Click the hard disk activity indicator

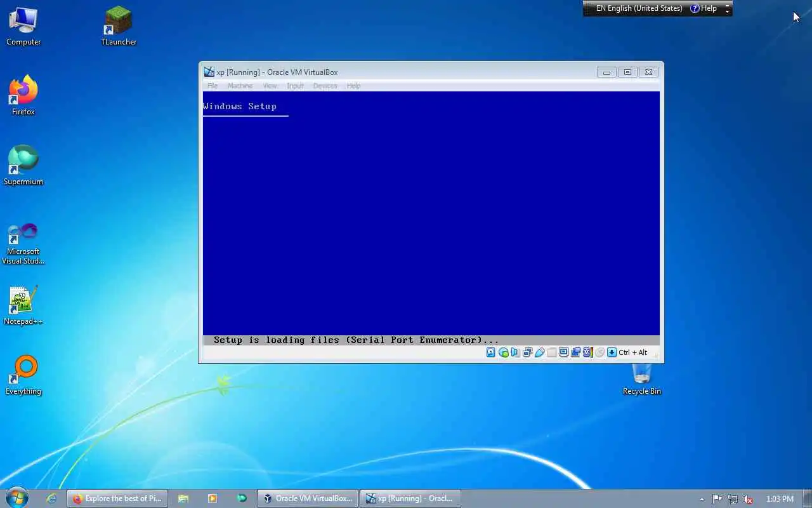point(491,352)
